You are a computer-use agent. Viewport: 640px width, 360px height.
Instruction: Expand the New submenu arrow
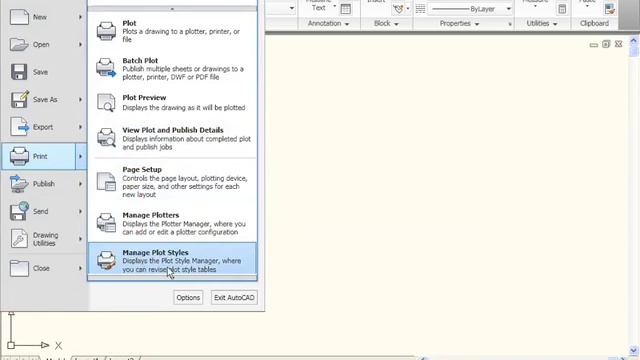click(x=80, y=17)
